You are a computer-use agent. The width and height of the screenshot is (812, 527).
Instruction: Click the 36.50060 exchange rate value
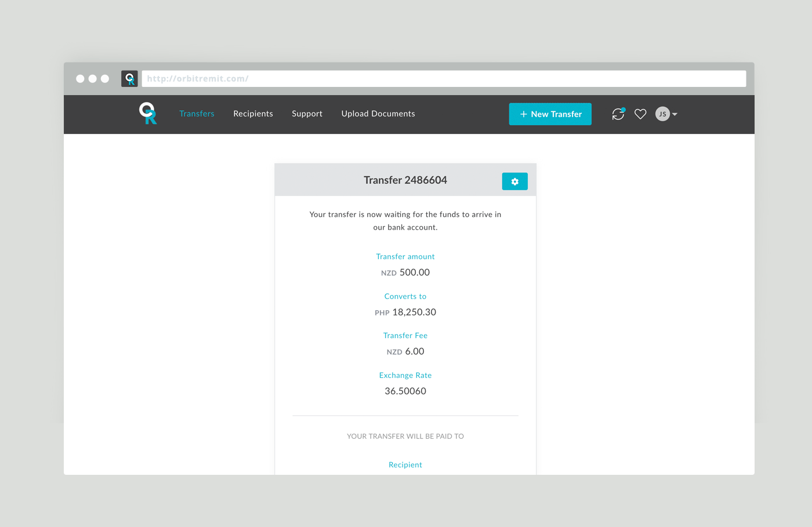coord(405,391)
